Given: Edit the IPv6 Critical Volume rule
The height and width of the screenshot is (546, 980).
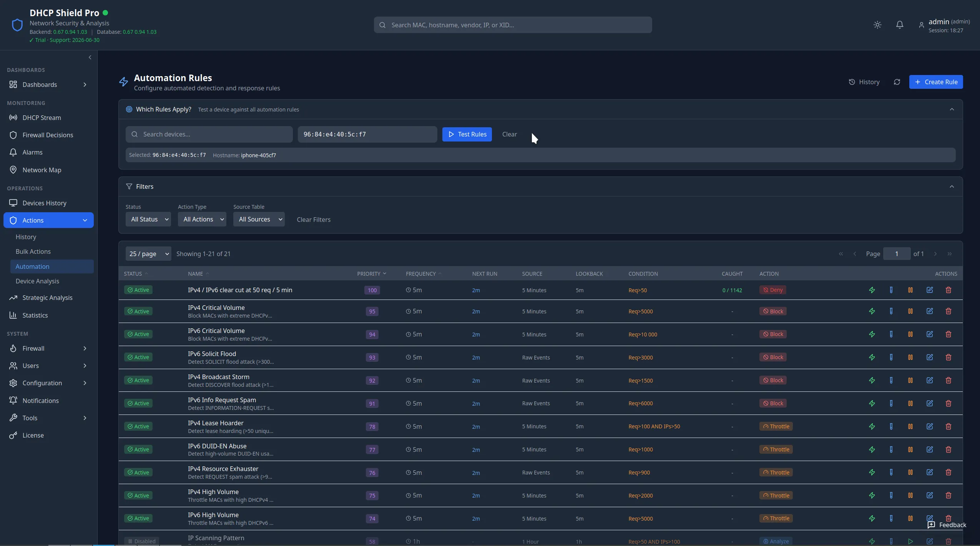Looking at the screenshot, I should click(x=930, y=334).
